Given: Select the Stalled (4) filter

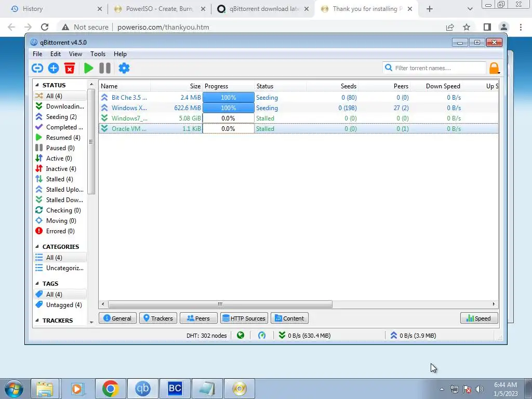Looking at the screenshot, I should tap(60, 179).
